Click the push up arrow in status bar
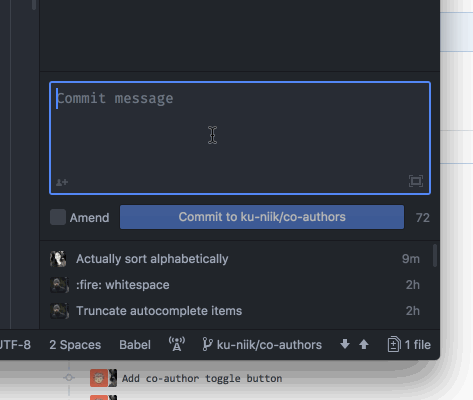The image size is (473, 400). click(364, 344)
